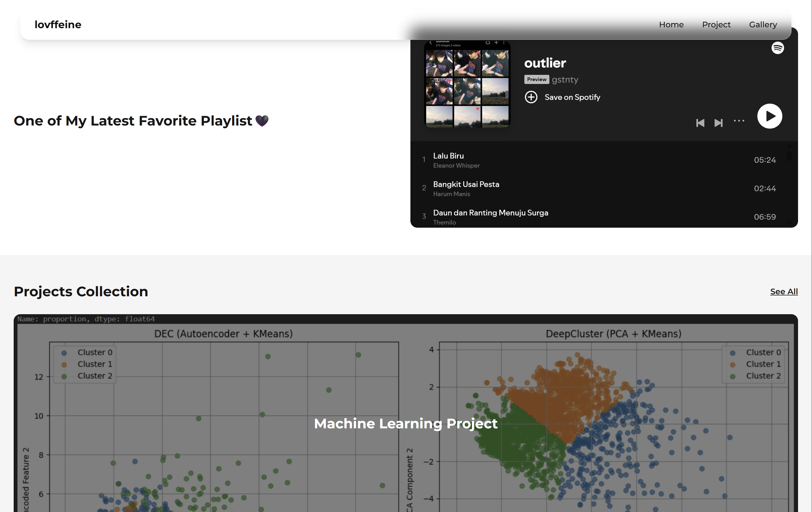This screenshot has height=512, width=812.
Task: Go to the Home page
Action: coord(671,24)
